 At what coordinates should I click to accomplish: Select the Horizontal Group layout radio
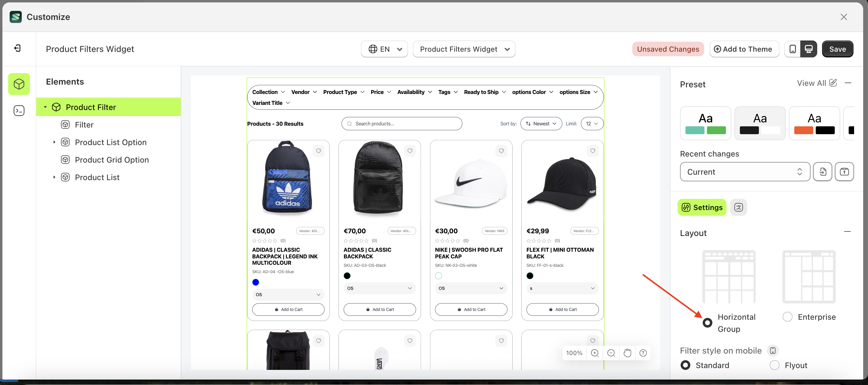[x=707, y=323]
